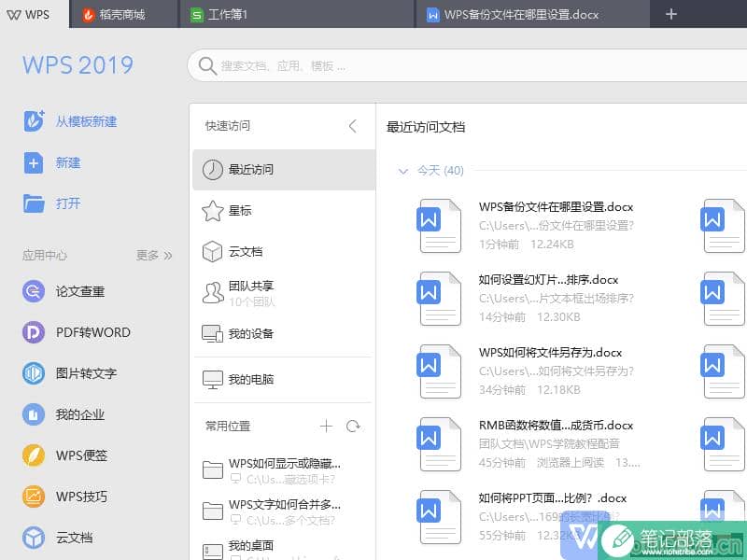The image size is (747, 560).
Task: Refresh 常用位置 list
Action: tap(353, 426)
